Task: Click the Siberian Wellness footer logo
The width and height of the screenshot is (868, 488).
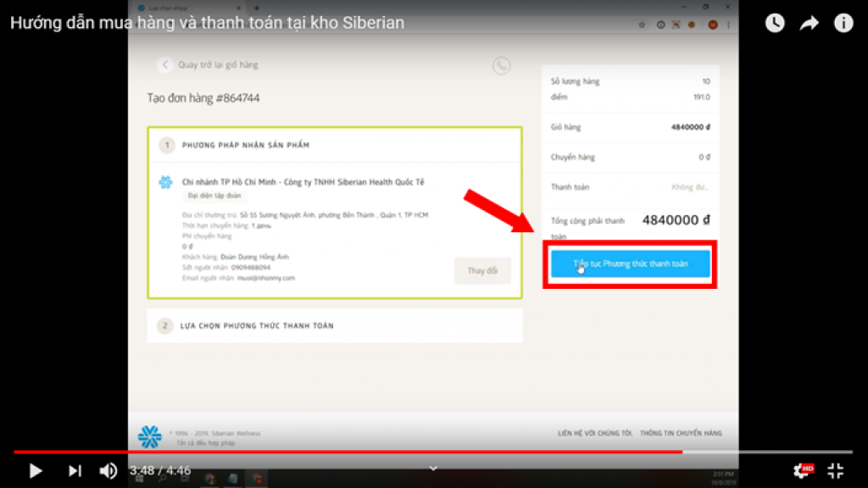Action: (150, 436)
